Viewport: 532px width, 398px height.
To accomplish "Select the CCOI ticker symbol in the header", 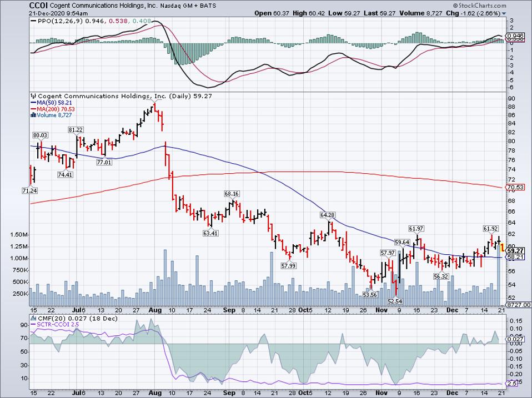I will coord(39,6).
